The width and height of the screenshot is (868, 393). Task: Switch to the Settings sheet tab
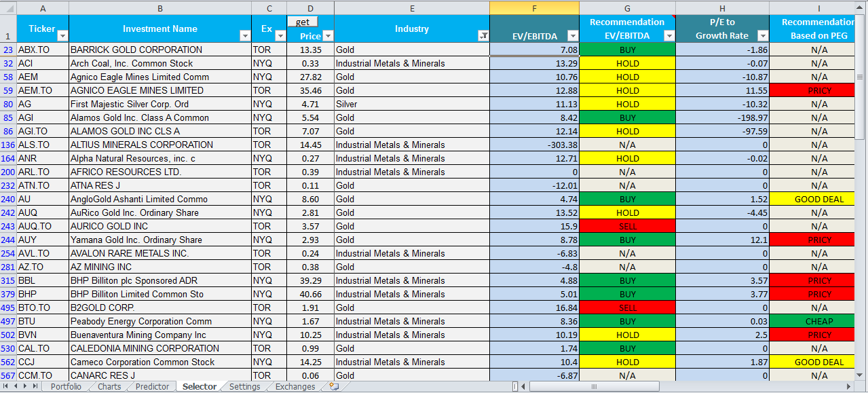(x=244, y=387)
